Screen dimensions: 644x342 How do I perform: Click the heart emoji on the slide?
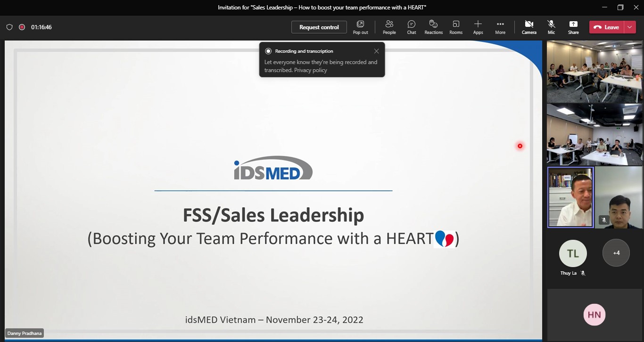pos(444,239)
